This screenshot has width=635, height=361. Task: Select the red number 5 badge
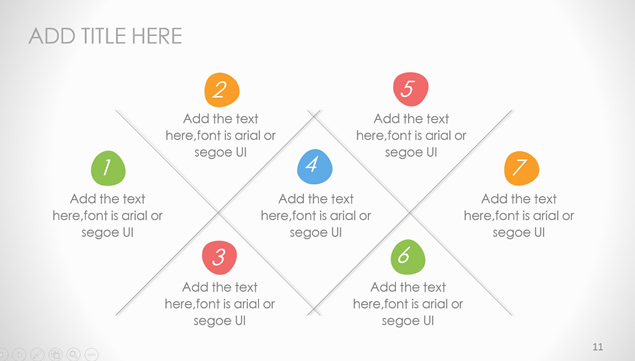410,89
